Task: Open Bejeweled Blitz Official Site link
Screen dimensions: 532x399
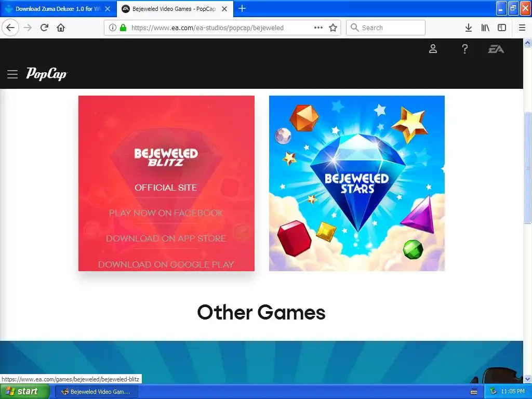Action: point(166,187)
